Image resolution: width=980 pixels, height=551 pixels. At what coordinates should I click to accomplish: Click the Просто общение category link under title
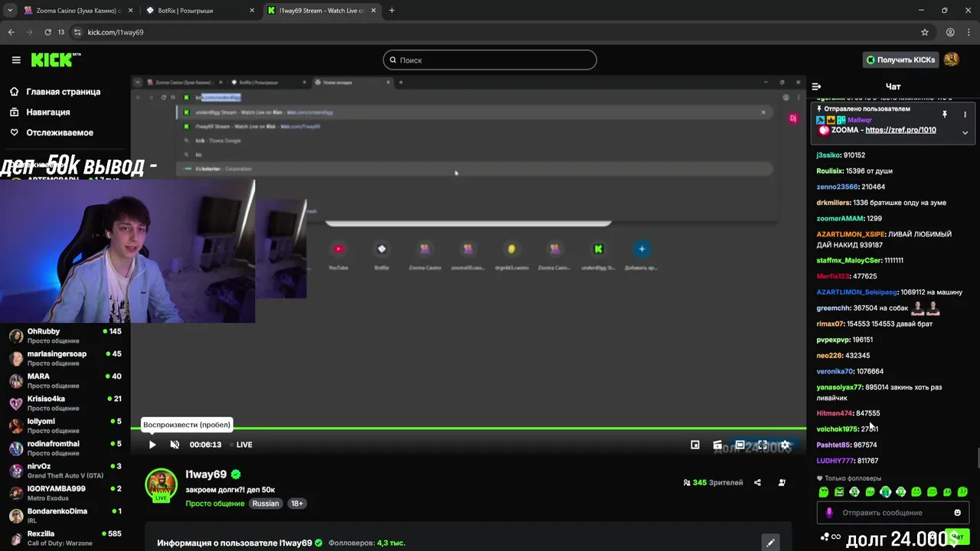click(x=215, y=504)
